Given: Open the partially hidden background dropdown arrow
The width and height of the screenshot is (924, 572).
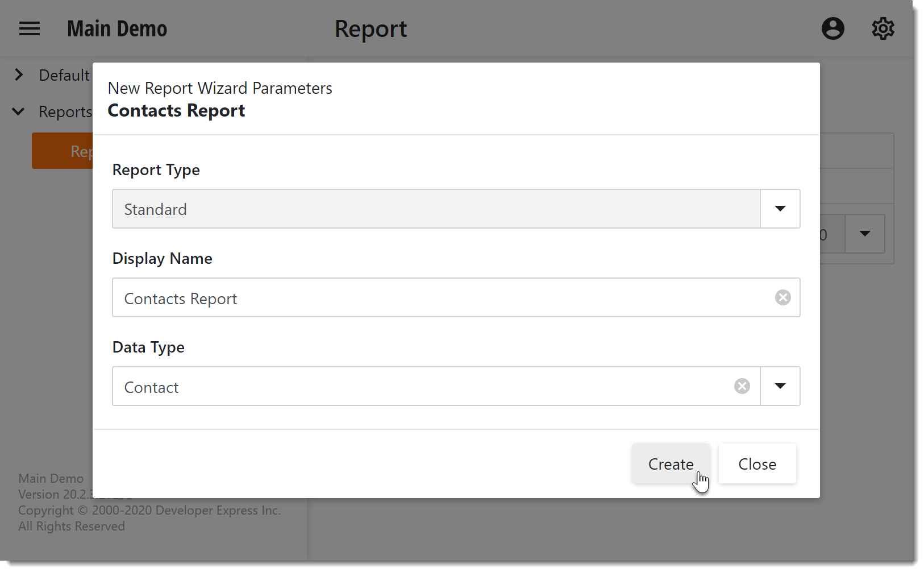Looking at the screenshot, I should (864, 234).
